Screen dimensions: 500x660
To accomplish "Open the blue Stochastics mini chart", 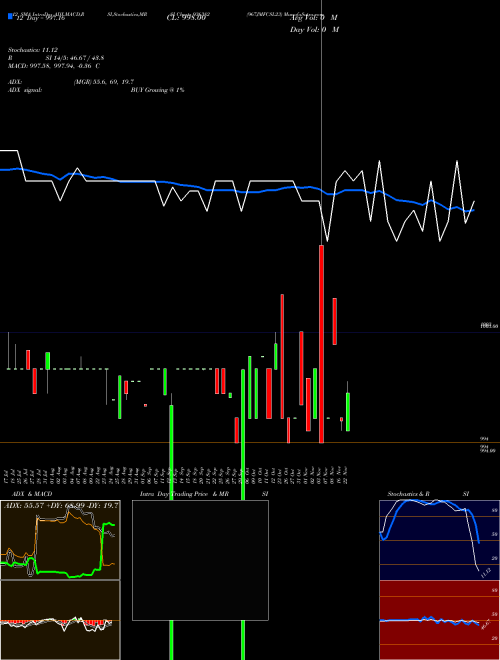I will tap(439, 540).
